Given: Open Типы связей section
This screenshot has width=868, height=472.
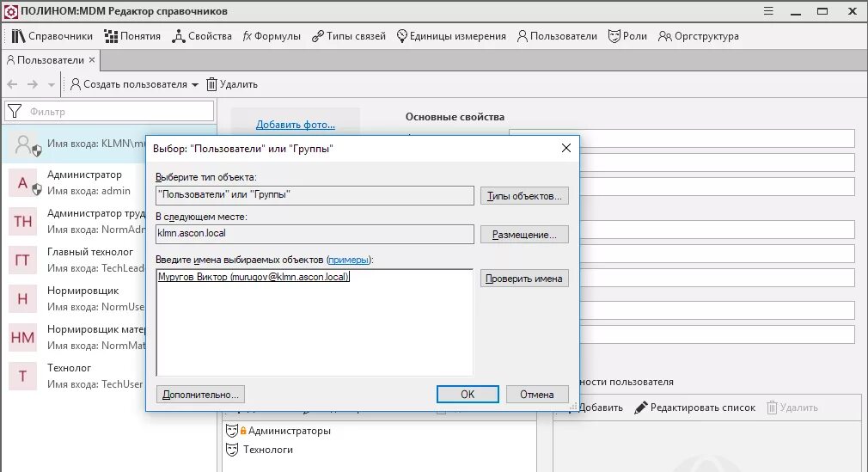Looking at the screenshot, I should coord(349,36).
